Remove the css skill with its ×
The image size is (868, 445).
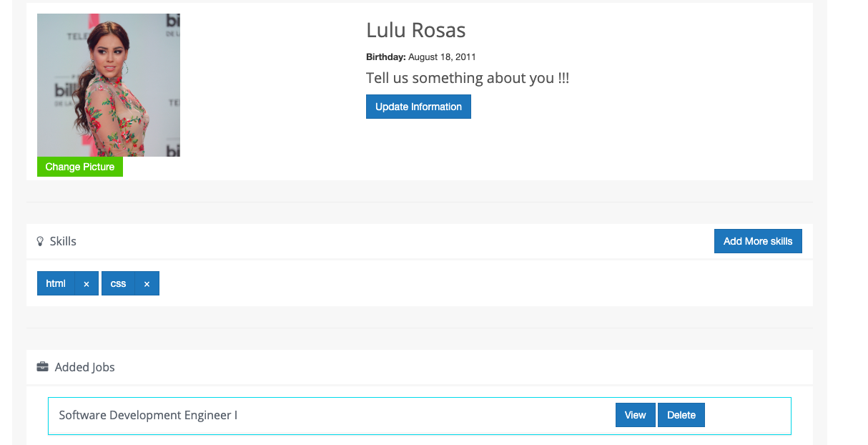click(x=147, y=284)
